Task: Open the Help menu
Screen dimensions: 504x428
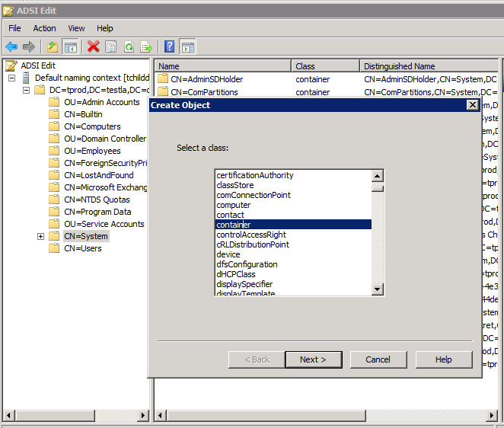Action: (105, 28)
